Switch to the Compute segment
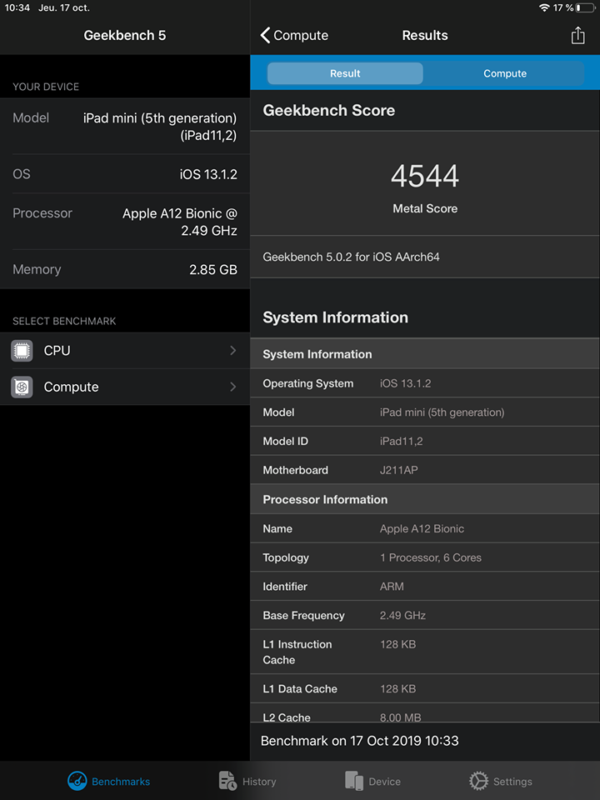600x800 pixels. coord(505,73)
